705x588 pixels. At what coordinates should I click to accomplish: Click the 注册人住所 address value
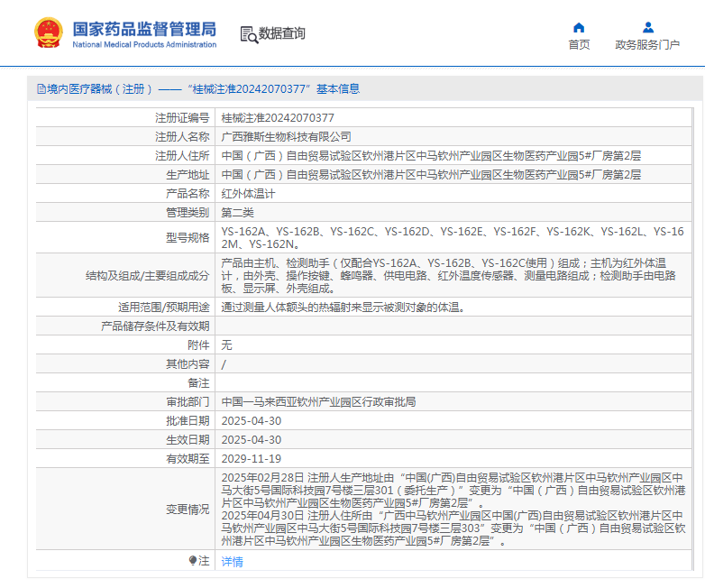431,156
